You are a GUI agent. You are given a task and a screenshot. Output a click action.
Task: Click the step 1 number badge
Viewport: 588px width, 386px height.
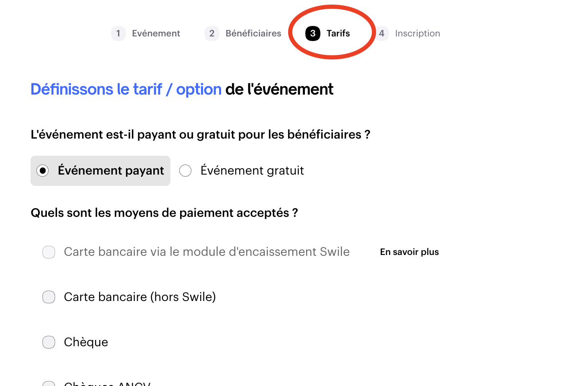pyautogui.click(x=118, y=33)
